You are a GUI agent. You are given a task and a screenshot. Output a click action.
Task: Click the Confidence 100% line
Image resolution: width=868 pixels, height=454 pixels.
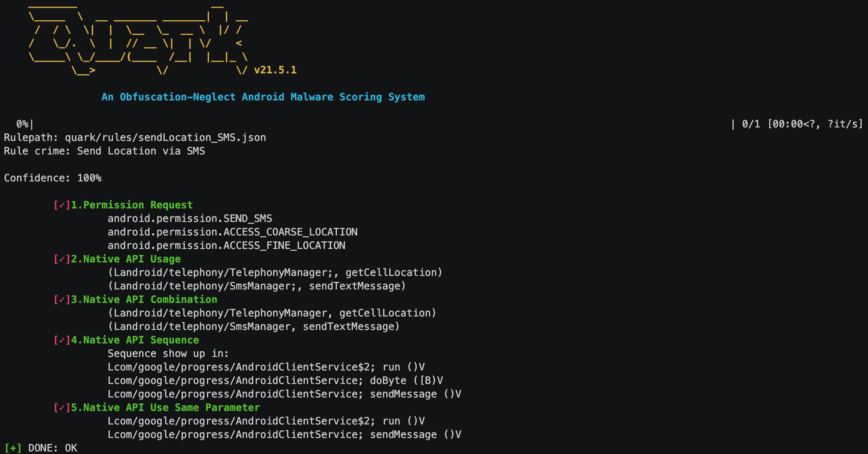coord(53,178)
